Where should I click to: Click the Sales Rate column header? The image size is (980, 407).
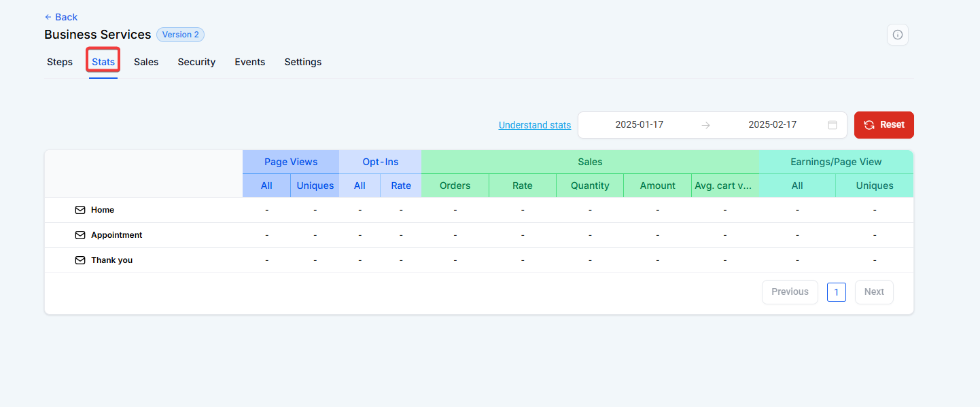tap(523, 185)
